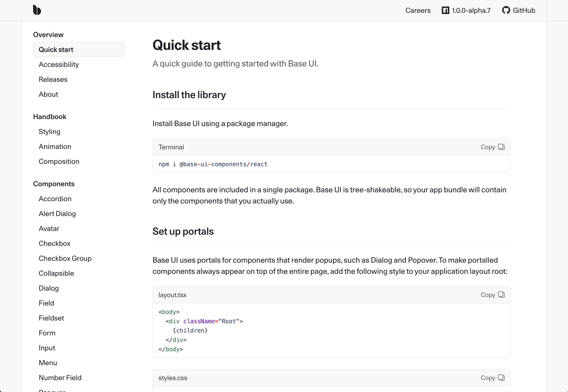Click the styles.css block copy icon
Screen dimensions: 568x392
(501, 378)
